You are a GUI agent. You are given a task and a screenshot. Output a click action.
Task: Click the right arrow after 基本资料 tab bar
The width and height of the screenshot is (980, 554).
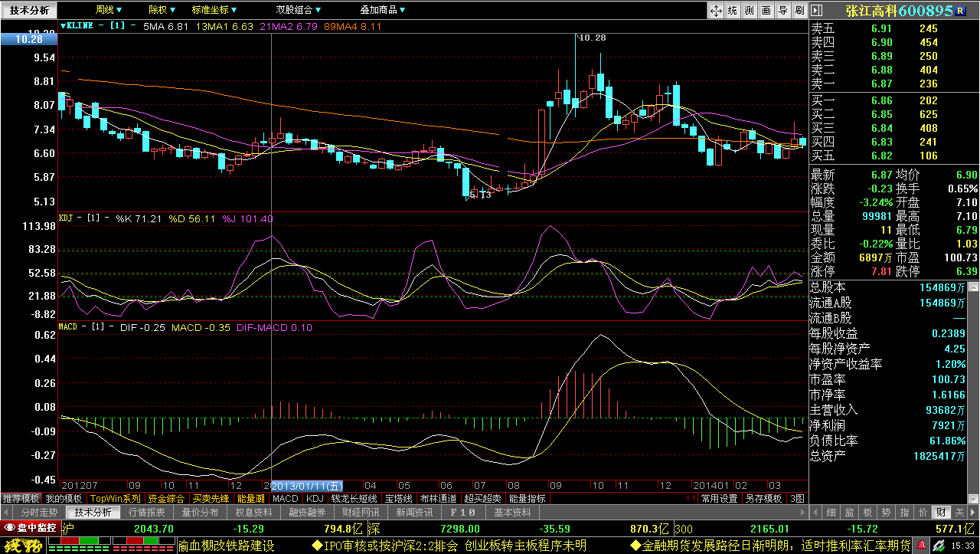[802, 513]
